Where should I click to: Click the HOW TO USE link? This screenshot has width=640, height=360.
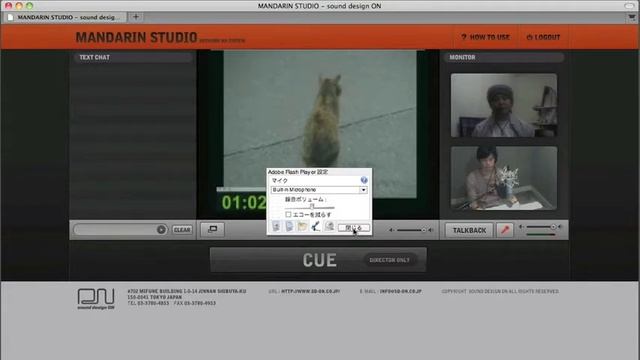[485, 37]
